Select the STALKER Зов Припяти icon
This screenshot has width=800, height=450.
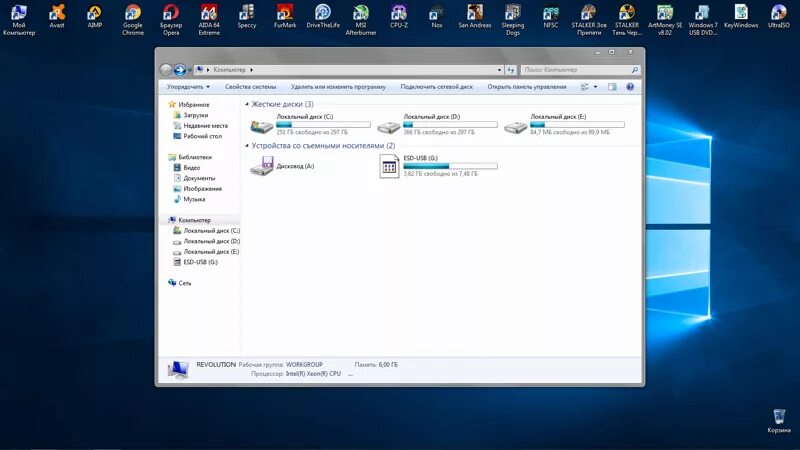(589, 19)
